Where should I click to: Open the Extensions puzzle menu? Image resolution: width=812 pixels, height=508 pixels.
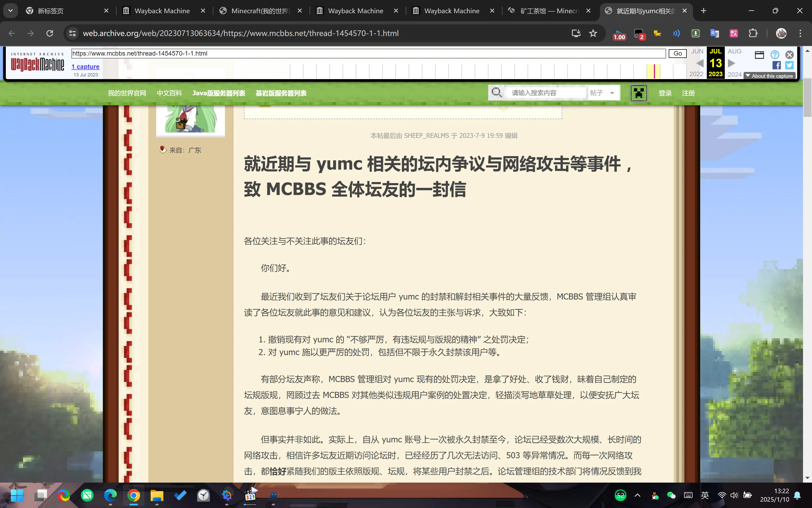click(x=753, y=33)
